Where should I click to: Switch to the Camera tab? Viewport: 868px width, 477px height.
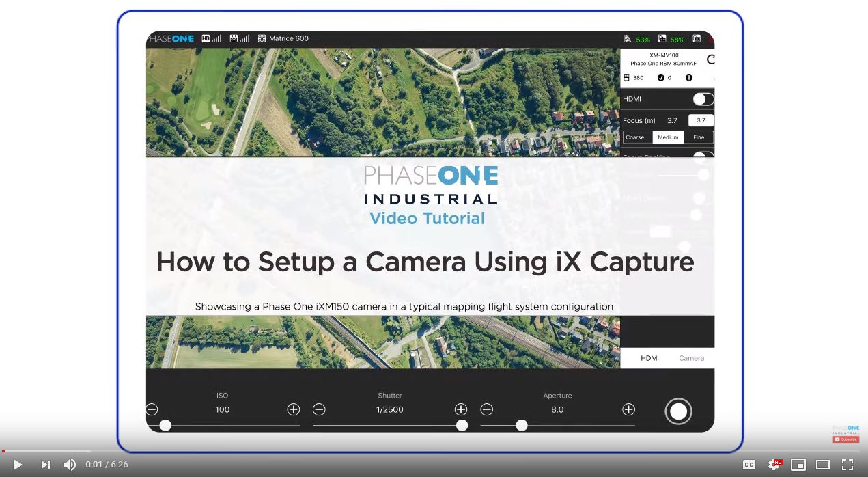coord(691,357)
